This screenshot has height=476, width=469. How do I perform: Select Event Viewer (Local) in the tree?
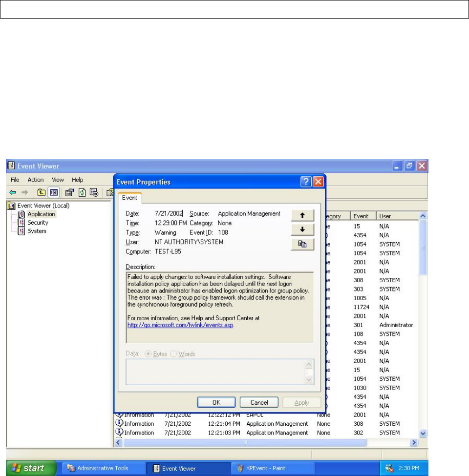43,206
